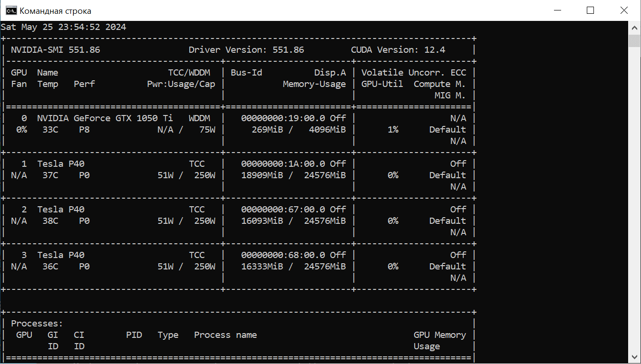The height and width of the screenshot is (364, 641).
Task: Click the '37C' temperature value
Action: click(x=50, y=175)
